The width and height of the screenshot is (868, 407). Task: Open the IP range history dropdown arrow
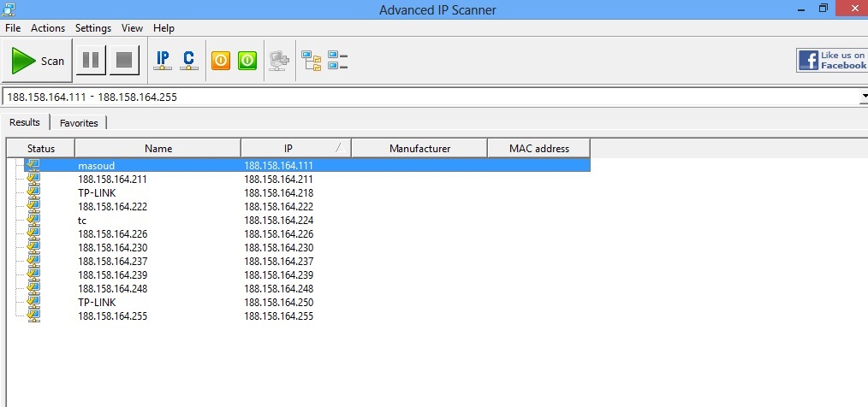click(x=864, y=97)
